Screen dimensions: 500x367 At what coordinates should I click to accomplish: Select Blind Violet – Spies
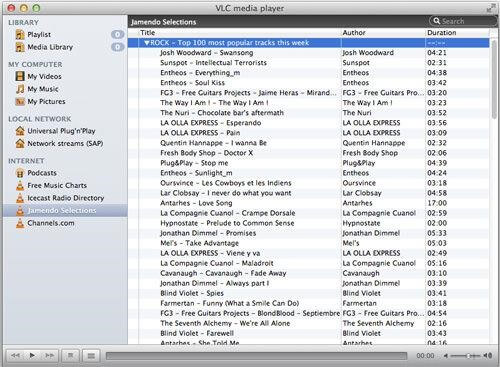coord(192,293)
